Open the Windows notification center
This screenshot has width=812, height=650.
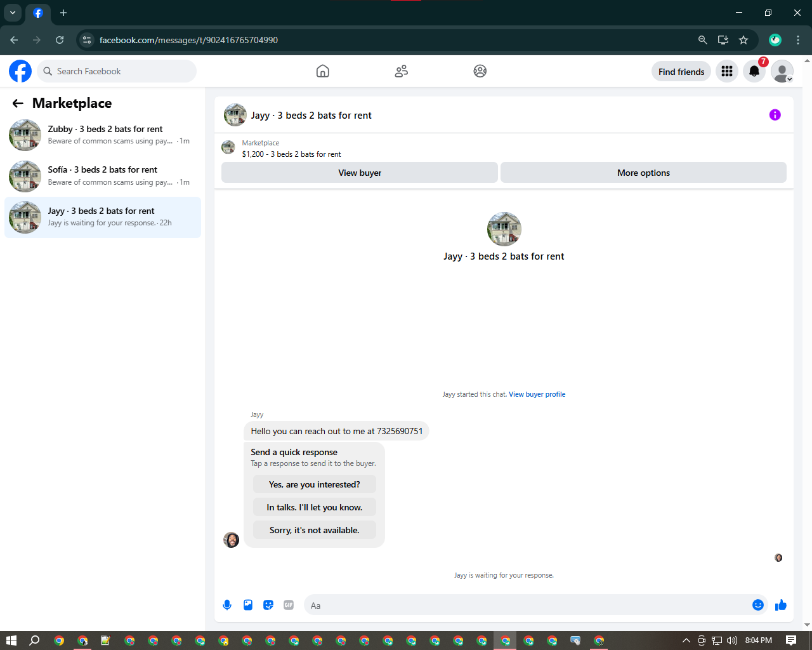coord(791,640)
